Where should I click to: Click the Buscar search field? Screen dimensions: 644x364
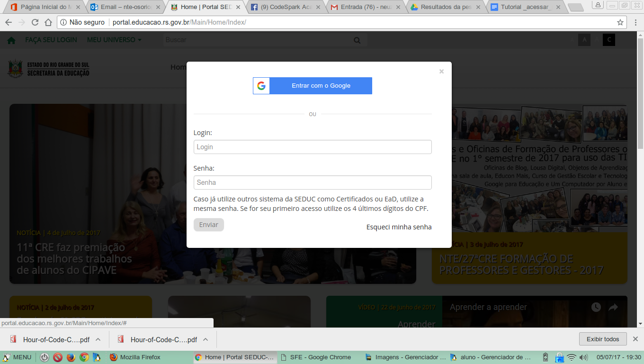click(x=258, y=40)
